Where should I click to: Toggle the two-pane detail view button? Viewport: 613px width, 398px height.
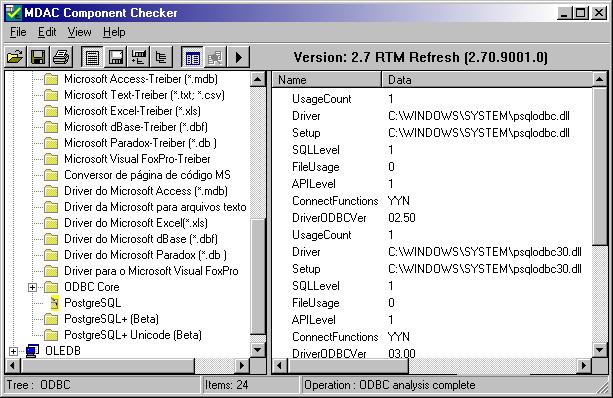[x=192, y=57]
